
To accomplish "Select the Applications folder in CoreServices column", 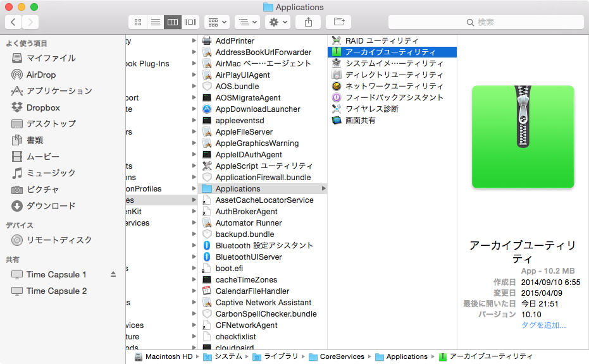I will (x=263, y=189).
